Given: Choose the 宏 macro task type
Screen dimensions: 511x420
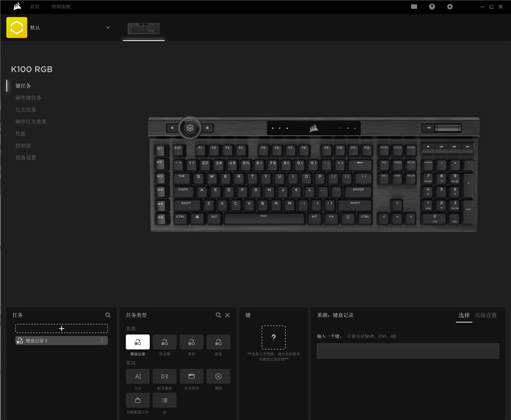Looking at the screenshot, I should 165,400.
